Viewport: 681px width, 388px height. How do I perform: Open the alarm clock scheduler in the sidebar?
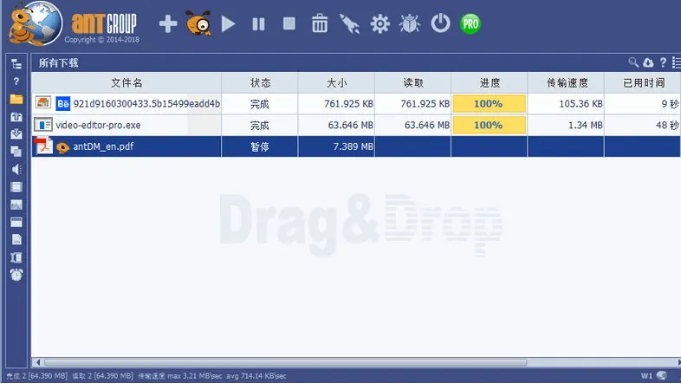pyautogui.click(x=17, y=275)
